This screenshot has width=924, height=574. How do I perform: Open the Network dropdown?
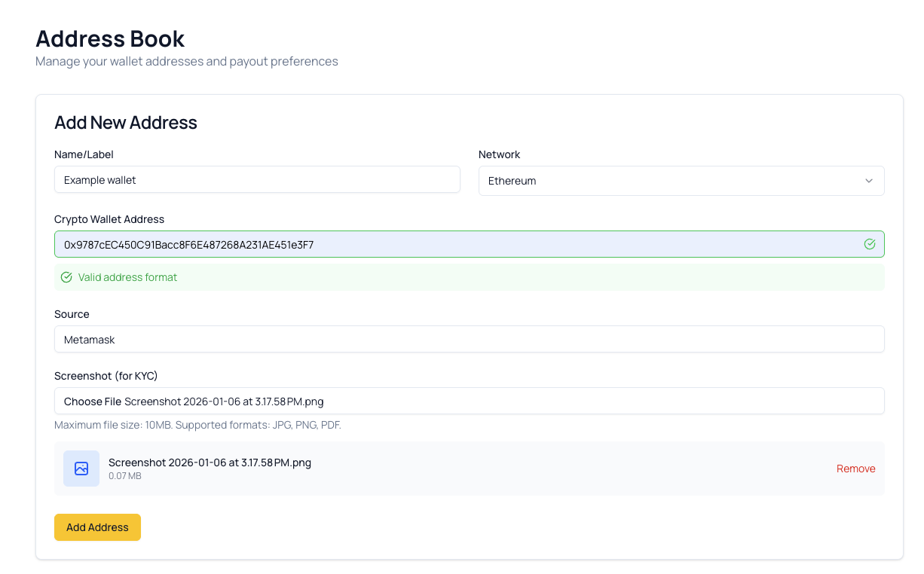point(681,181)
